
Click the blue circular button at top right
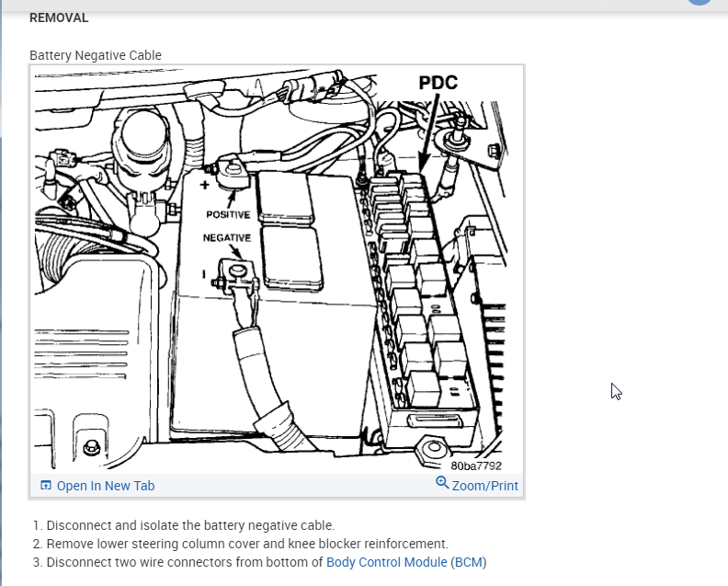(x=700, y=2)
